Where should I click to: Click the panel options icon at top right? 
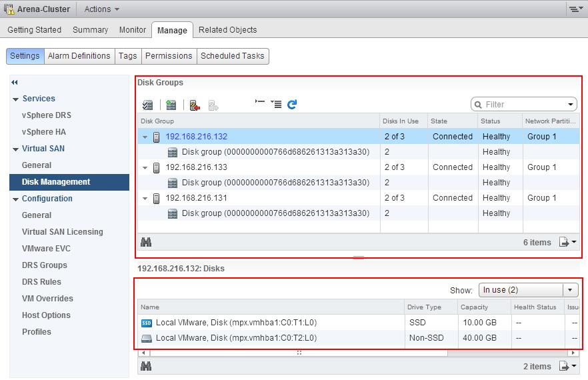click(575, 9)
